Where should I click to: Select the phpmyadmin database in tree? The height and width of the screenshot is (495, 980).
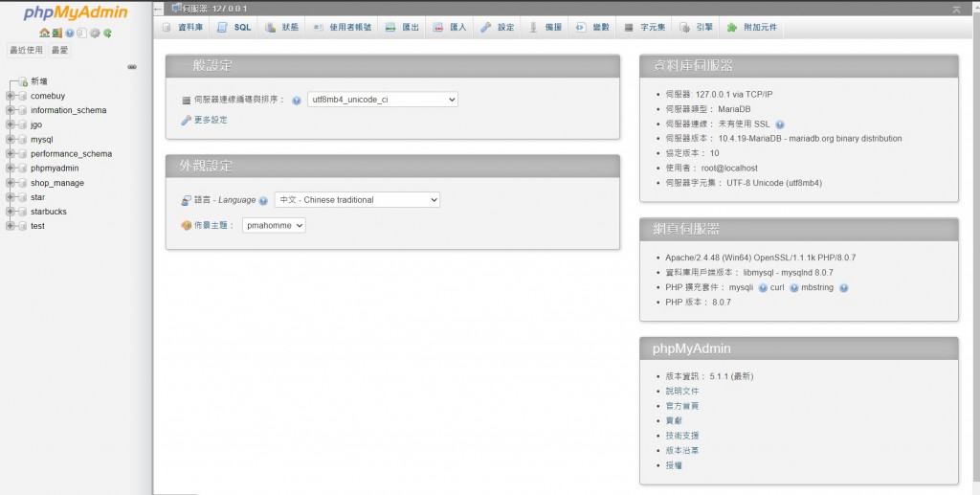click(x=55, y=169)
